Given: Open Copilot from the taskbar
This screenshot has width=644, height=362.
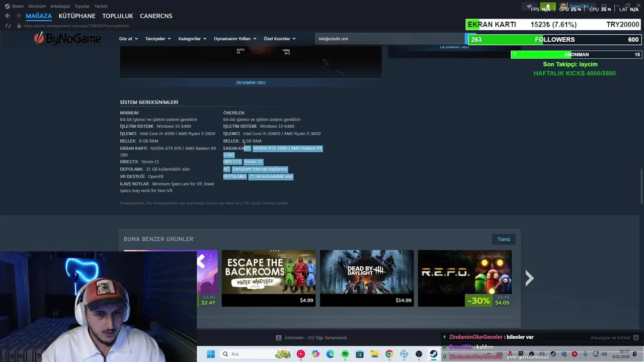Looking at the screenshot, I should 315,354.
